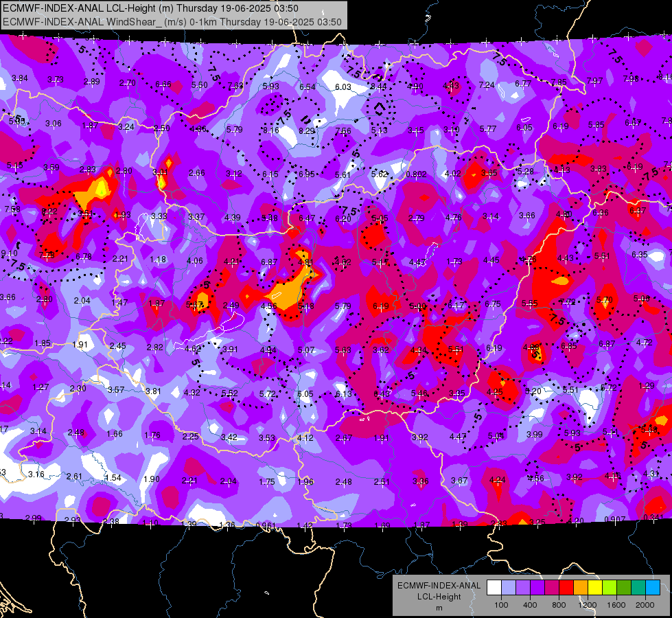
Task: Click 'LCL-Height' text in the legend box
Action: click(x=439, y=597)
